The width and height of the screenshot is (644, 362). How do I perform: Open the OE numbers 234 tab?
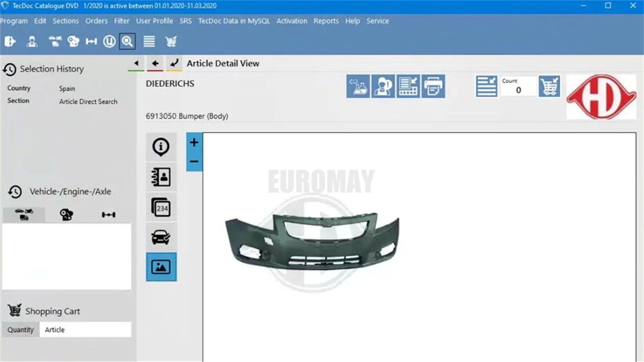(161, 207)
